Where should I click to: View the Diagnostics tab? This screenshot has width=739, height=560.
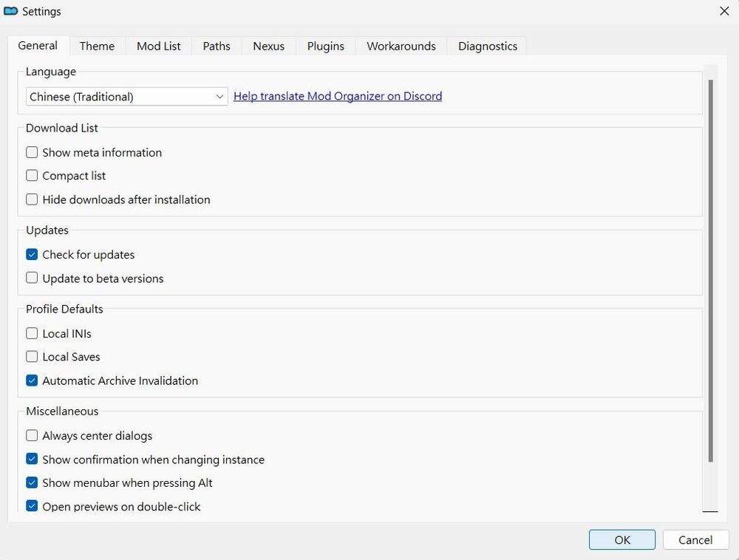click(x=487, y=46)
